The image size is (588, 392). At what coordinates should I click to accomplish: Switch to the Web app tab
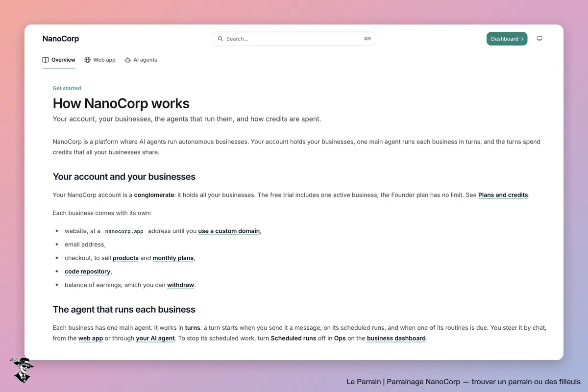100,60
